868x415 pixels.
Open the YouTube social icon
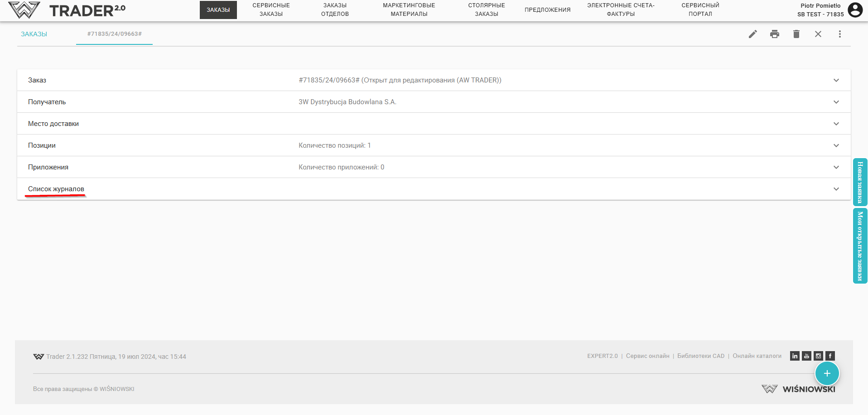coord(806,356)
